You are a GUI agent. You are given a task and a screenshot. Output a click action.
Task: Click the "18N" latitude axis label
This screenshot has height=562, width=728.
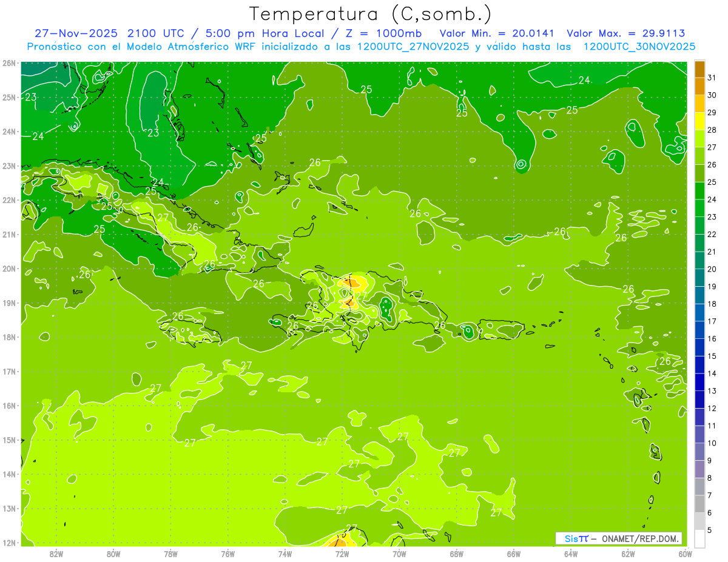pyautogui.click(x=9, y=337)
